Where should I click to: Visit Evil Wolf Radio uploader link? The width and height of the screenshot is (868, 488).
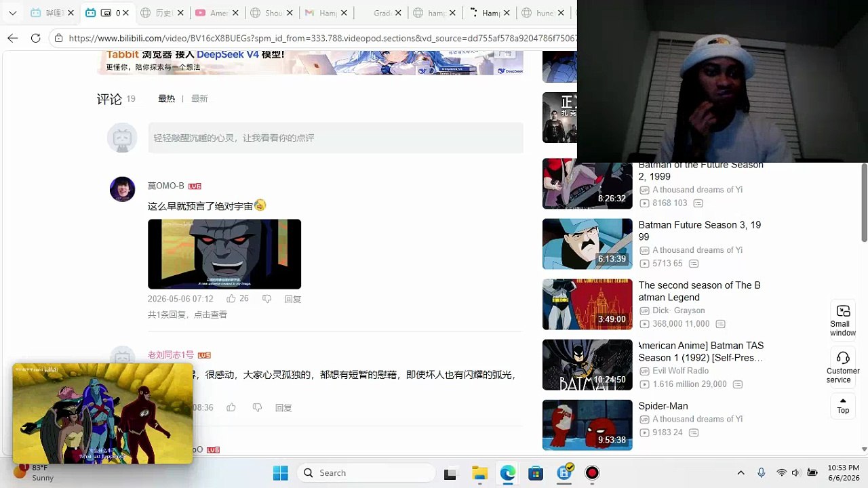[x=680, y=371]
